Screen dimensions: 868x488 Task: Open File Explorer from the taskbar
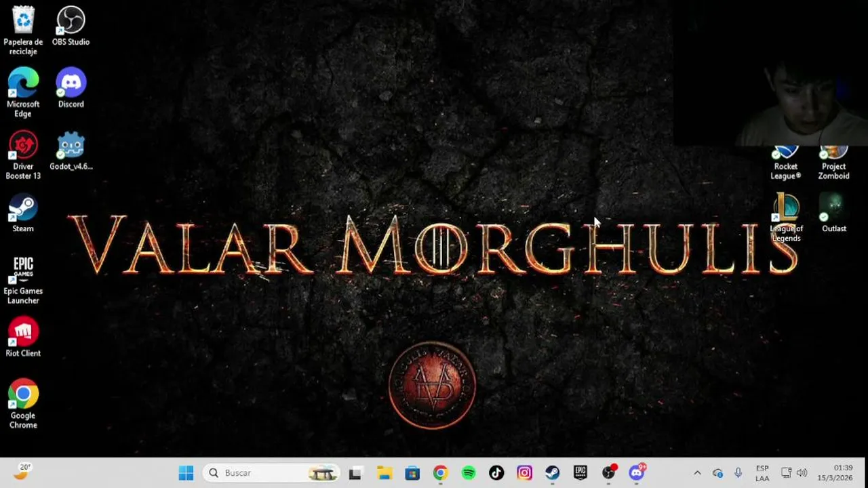tap(384, 472)
